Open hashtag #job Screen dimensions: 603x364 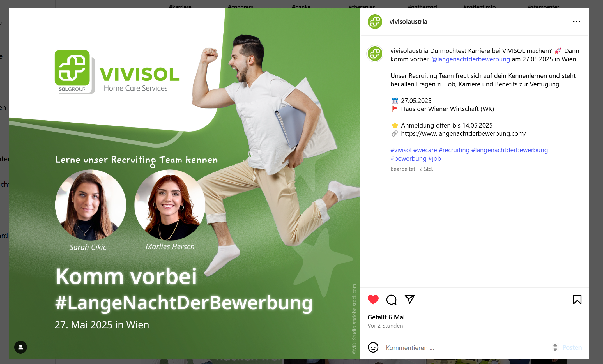[435, 158]
